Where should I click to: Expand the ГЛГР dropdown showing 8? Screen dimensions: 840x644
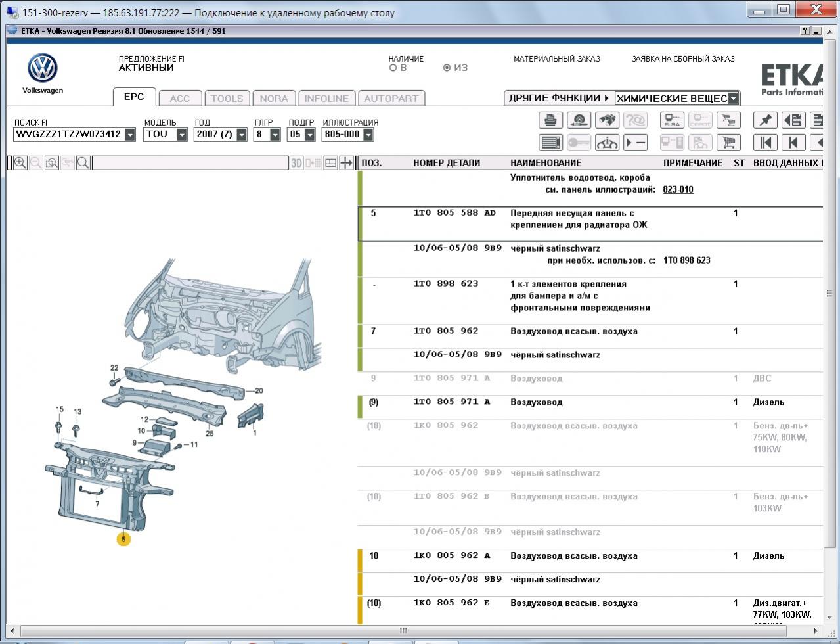coord(275,135)
